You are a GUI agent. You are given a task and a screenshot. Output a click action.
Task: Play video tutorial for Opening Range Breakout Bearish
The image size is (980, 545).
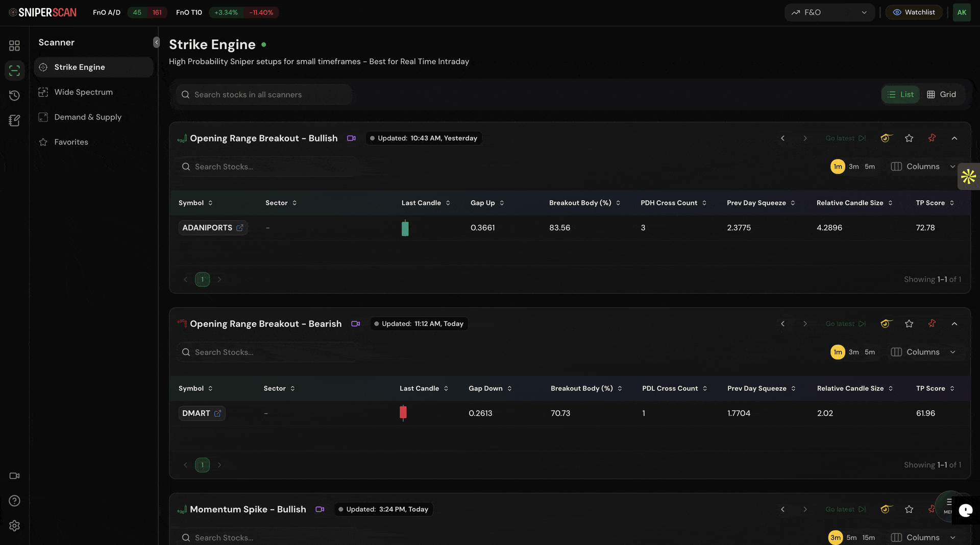pos(356,324)
